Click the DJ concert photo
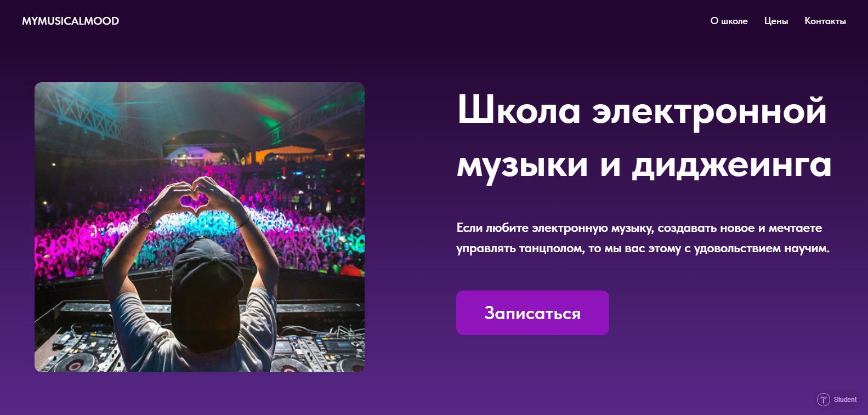Screen dimensions: 868x415 tap(200, 227)
